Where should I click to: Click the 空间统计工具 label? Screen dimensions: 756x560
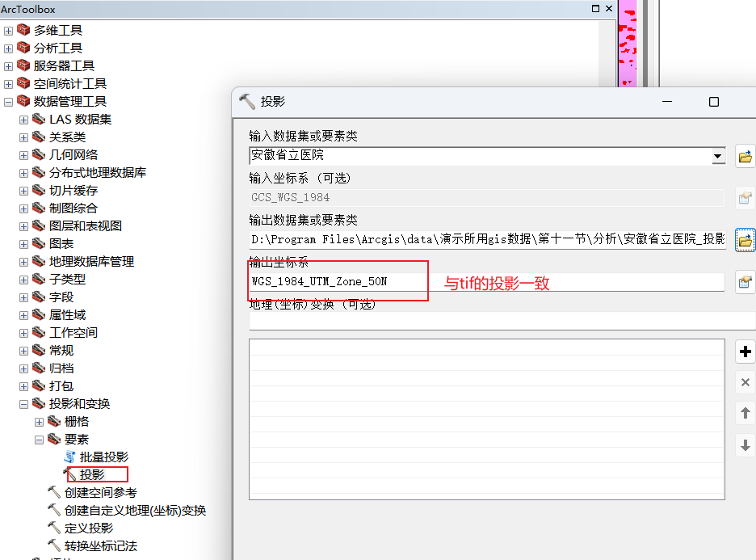tap(70, 83)
